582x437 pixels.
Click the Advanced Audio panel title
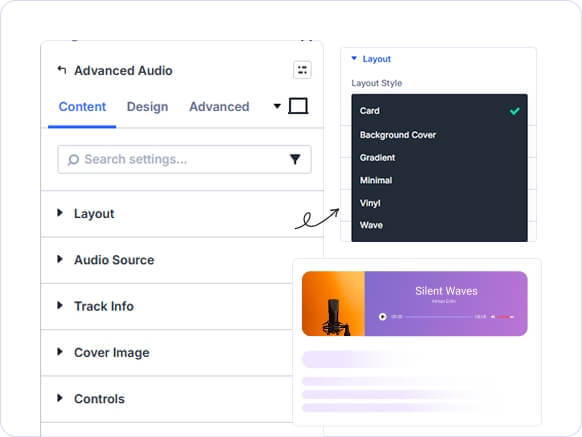tap(123, 71)
